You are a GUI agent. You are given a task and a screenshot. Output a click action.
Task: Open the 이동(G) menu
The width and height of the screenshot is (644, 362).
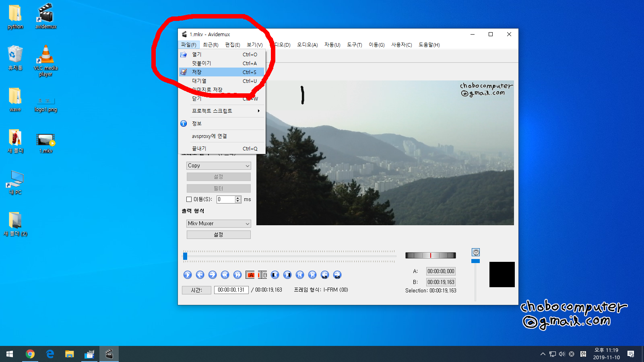click(x=377, y=45)
